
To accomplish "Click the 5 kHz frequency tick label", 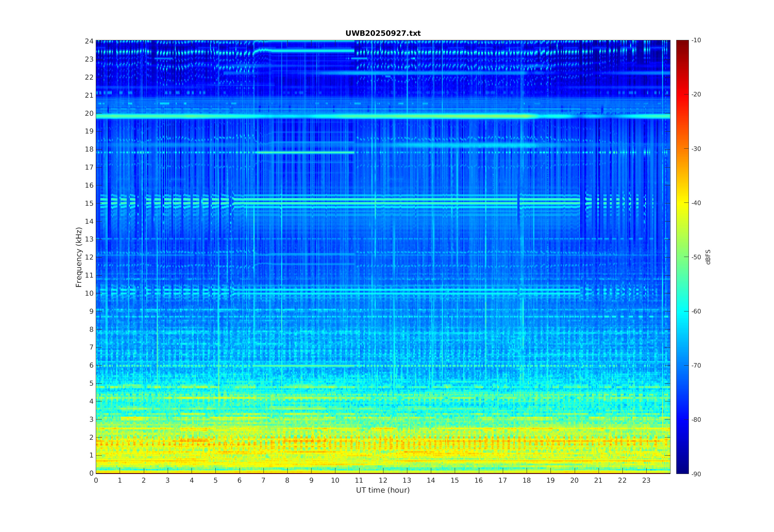I will click(x=91, y=383).
